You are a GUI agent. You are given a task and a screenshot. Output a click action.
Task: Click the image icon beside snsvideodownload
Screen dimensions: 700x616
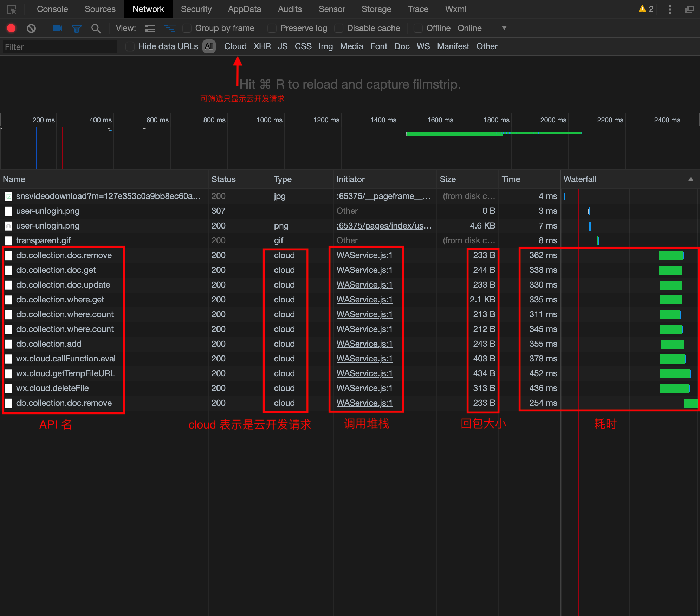(x=8, y=197)
